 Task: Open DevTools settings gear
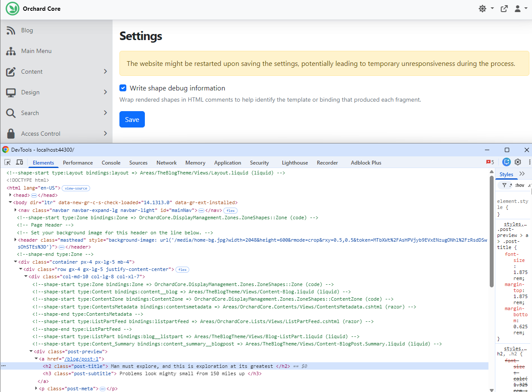coord(518,162)
